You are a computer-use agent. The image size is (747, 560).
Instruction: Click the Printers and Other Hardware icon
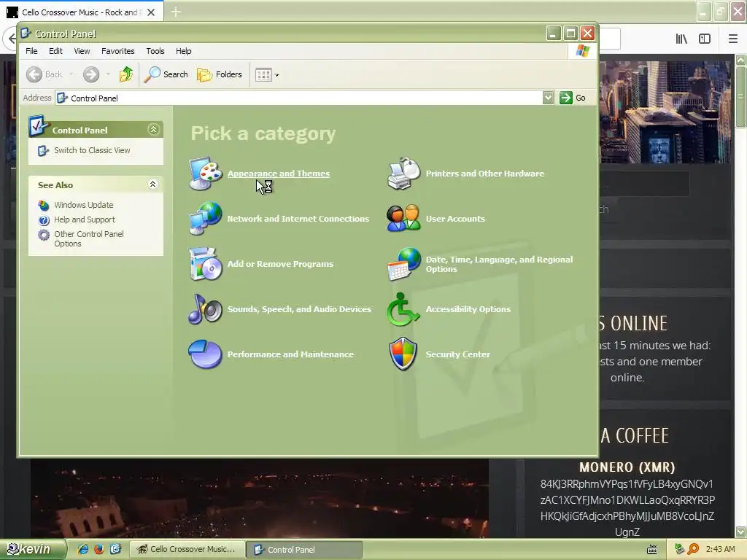(x=403, y=174)
